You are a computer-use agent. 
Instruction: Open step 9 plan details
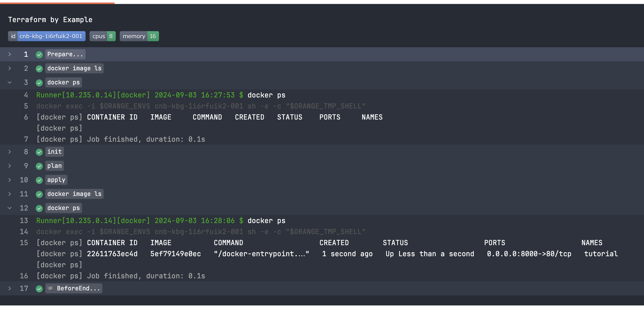[9, 166]
